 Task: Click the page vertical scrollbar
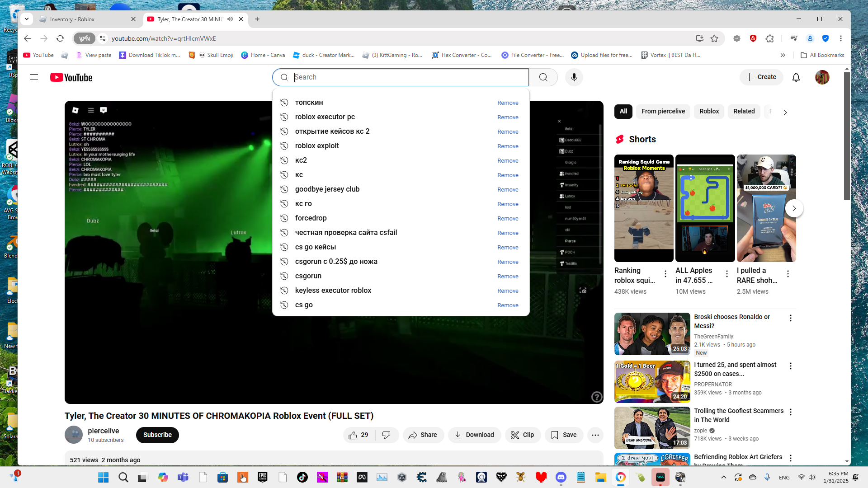pyautogui.click(x=847, y=136)
